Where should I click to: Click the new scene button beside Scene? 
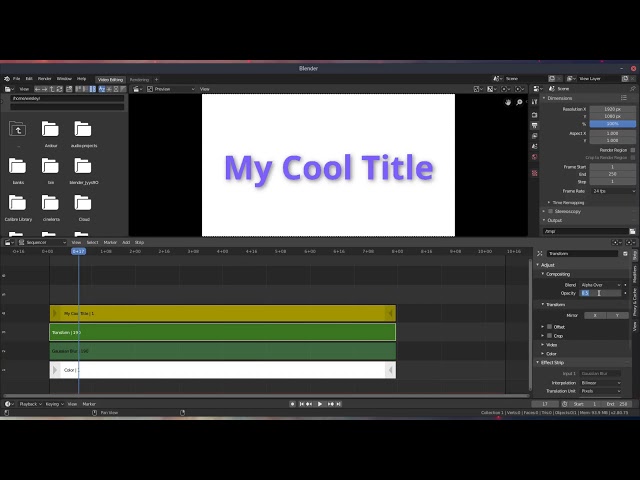[x=552, y=78]
